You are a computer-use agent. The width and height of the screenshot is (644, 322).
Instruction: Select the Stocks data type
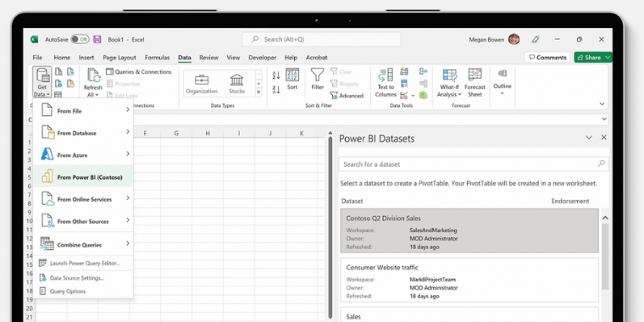point(236,83)
